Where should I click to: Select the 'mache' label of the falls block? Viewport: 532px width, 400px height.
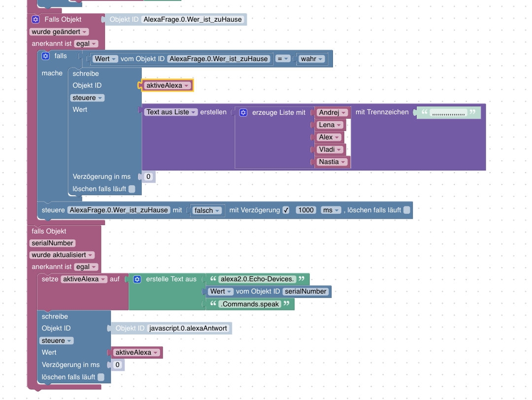tap(52, 73)
